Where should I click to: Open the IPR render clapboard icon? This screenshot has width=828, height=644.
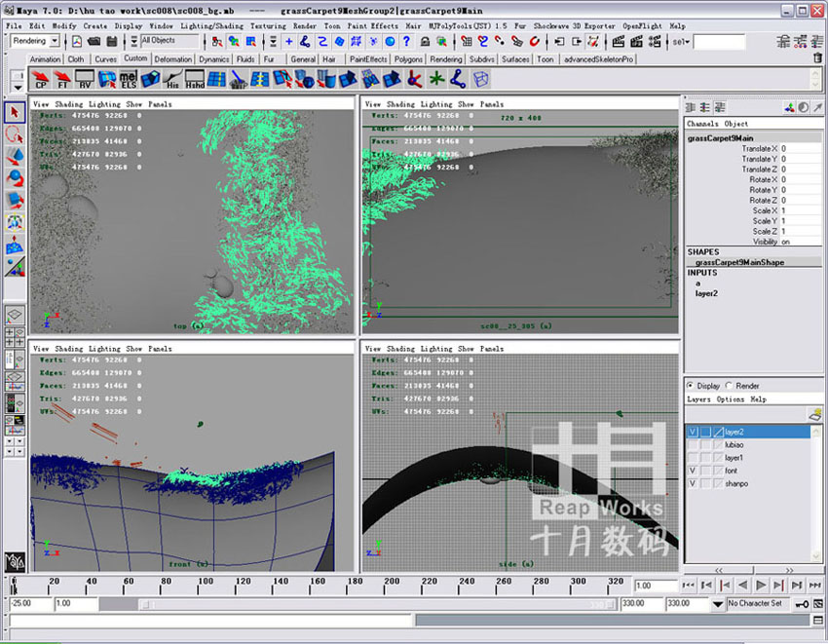coord(636,41)
